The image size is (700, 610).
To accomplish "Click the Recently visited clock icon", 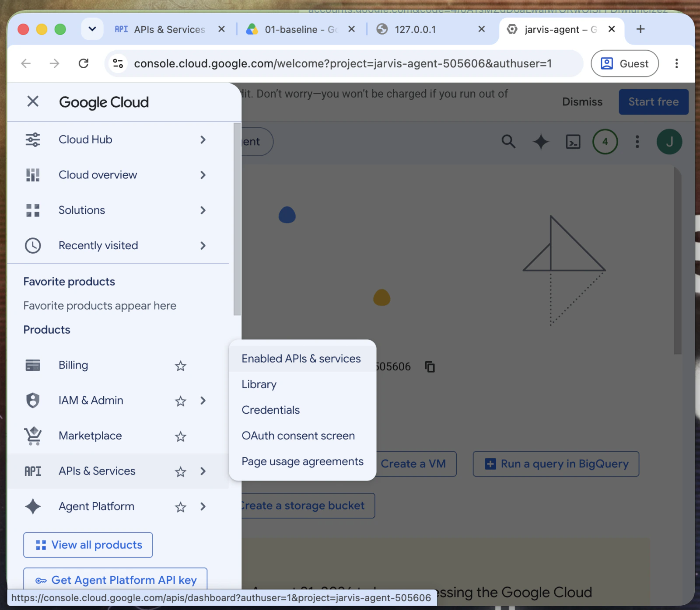I will (x=33, y=246).
